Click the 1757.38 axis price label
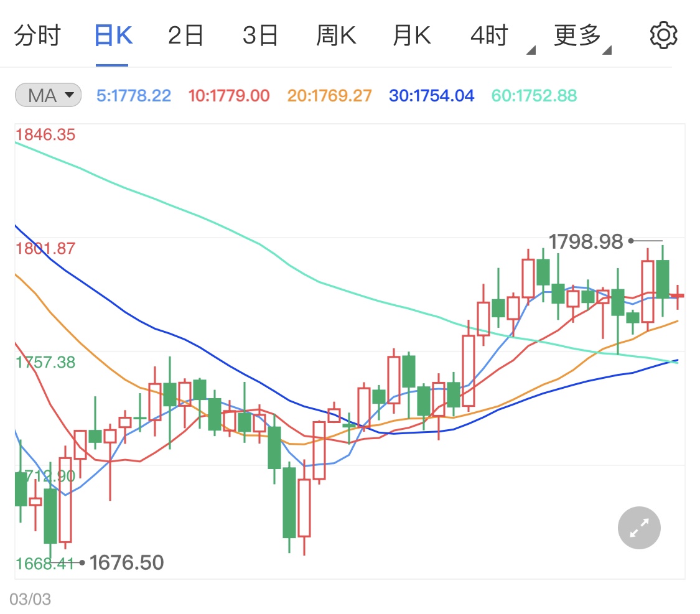700x614 pixels. point(45,362)
